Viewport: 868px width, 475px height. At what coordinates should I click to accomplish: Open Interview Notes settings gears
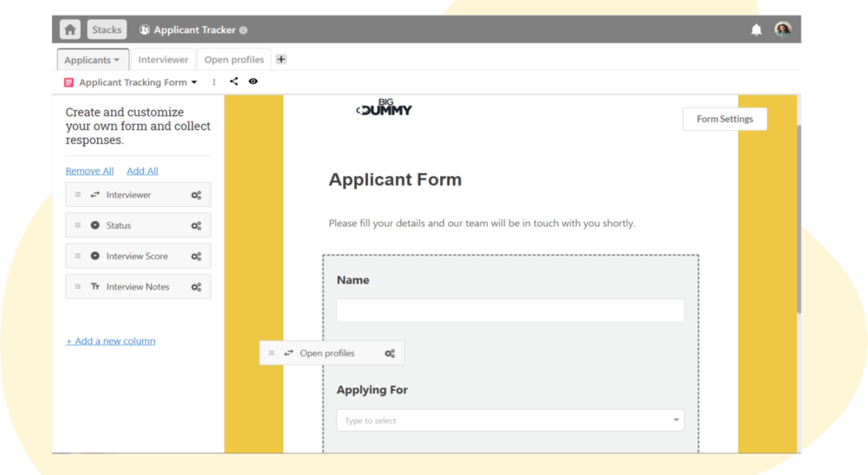coord(196,287)
